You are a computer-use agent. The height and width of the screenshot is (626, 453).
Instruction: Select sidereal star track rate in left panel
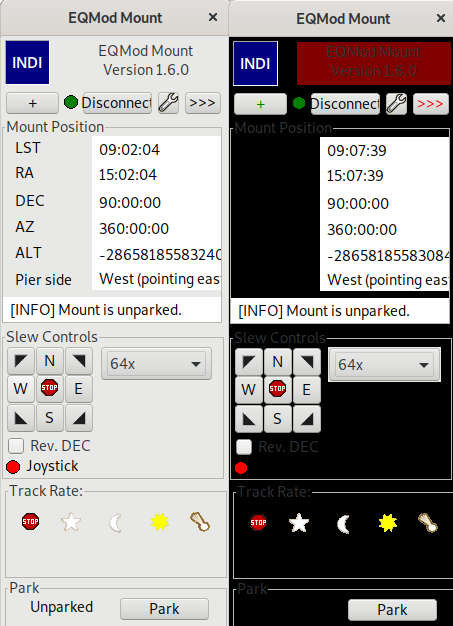(x=71, y=522)
